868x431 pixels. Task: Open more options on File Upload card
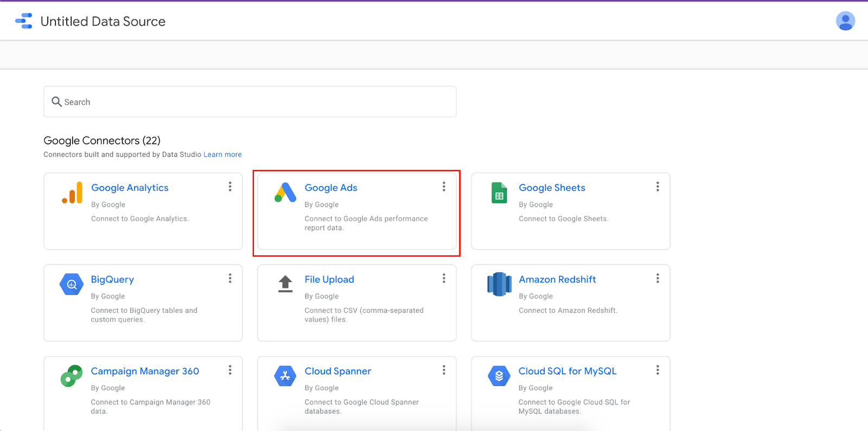pos(444,278)
